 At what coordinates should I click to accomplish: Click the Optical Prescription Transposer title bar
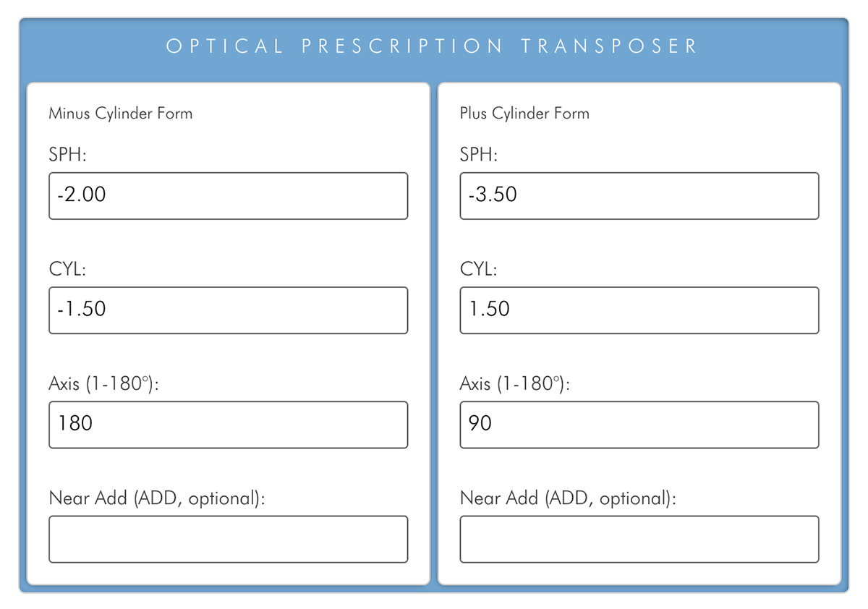(x=434, y=46)
